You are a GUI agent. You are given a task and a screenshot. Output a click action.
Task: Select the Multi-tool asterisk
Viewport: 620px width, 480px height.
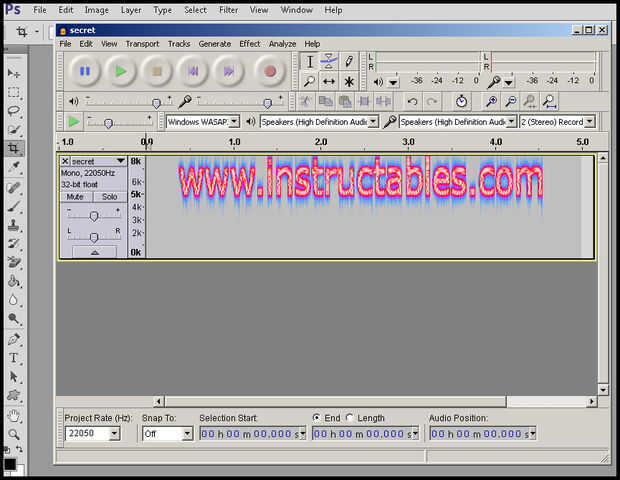point(349,81)
